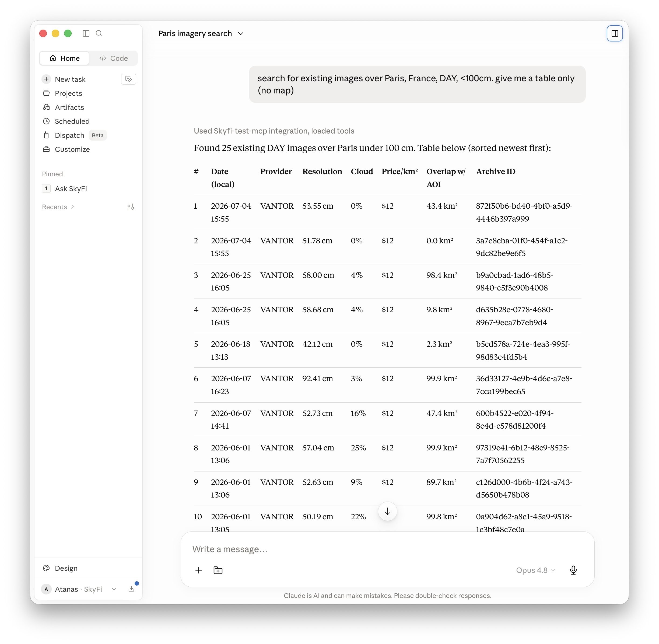Screen dimensions: 659x644
Task: Click the 16% cloud cover cell
Action: [x=358, y=413]
